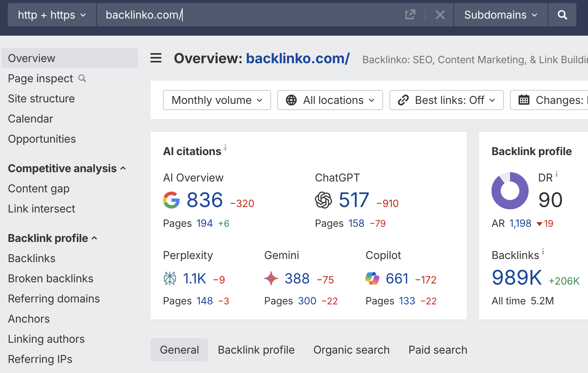Screen dimensions: 588x373
Task: Open the 989K backlinks count link
Action: [517, 278]
